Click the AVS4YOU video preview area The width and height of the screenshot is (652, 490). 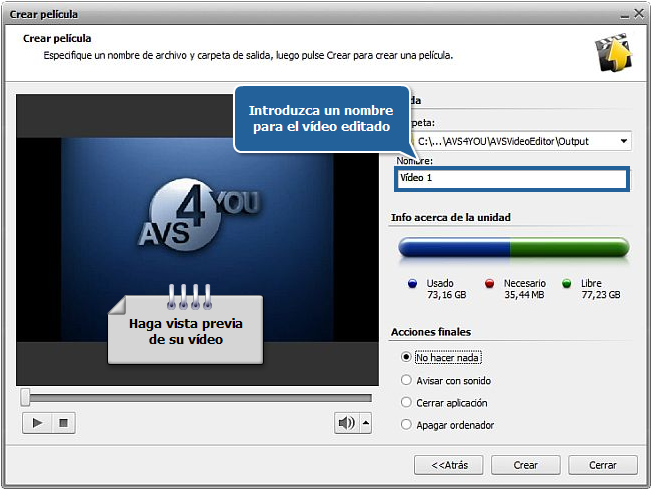coord(198,240)
